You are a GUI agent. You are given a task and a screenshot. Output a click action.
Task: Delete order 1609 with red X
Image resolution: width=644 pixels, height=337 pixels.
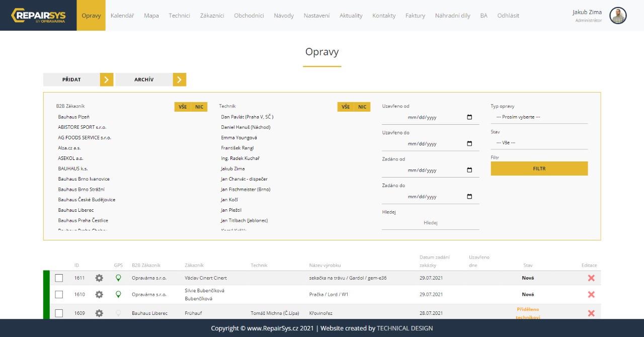tap(591, 313)
